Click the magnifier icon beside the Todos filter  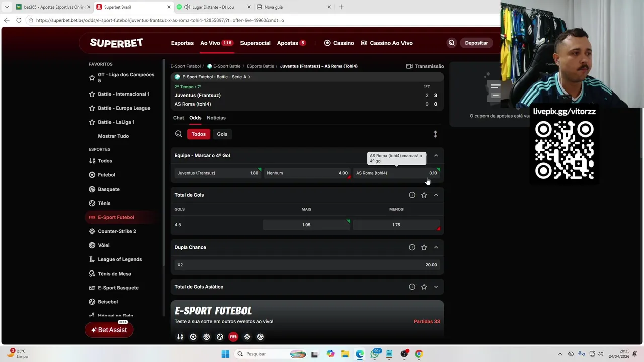pyautogui.click(x=179, y=134)
